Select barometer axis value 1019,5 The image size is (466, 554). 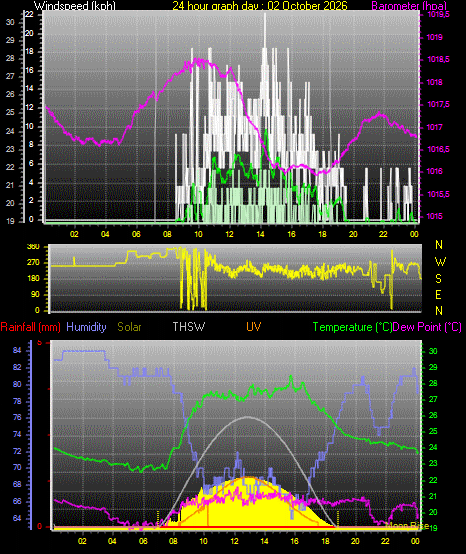point(438,14)
